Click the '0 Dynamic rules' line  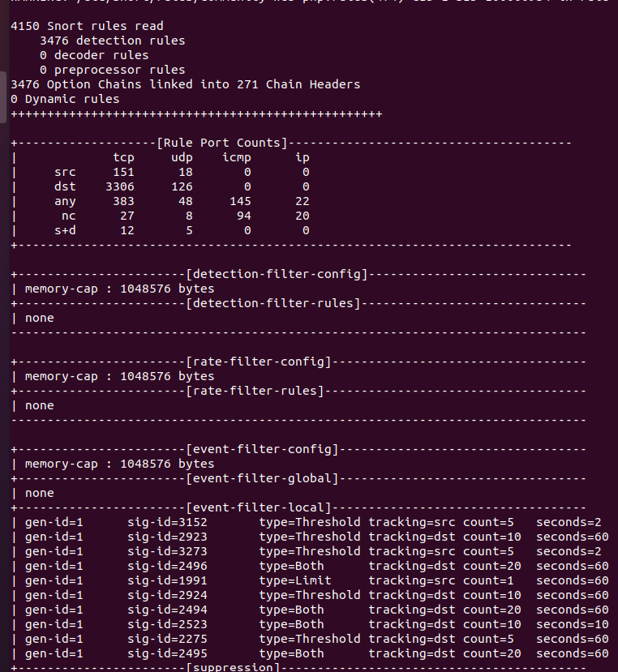pos(65,99)
